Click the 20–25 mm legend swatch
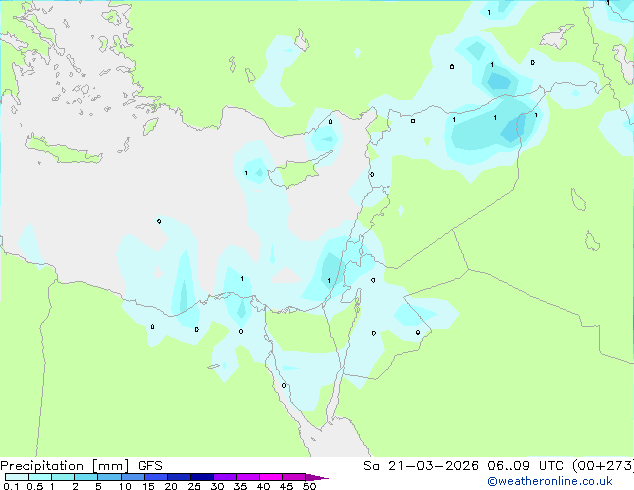Screen dimensions: 634x490 point(178,477)
